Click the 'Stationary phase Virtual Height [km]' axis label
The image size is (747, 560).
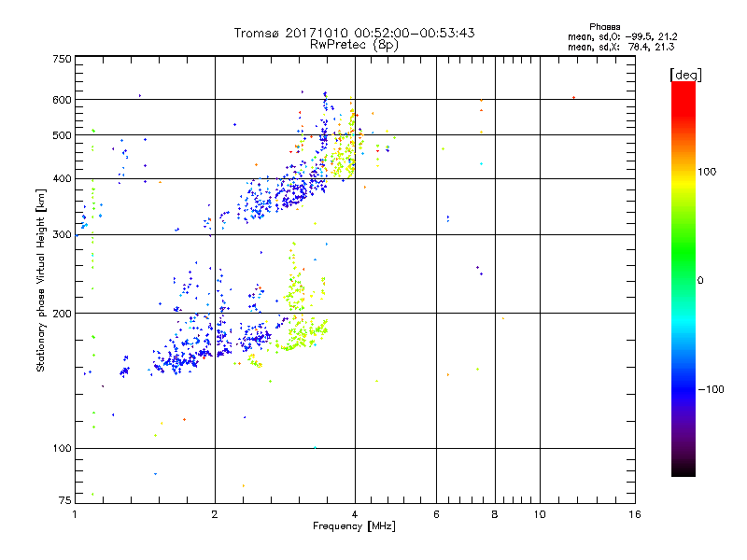click(41, 280)
